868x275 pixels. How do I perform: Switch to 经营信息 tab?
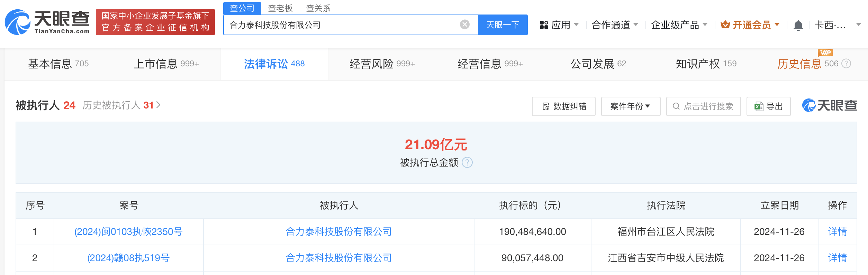pos(490,64)
